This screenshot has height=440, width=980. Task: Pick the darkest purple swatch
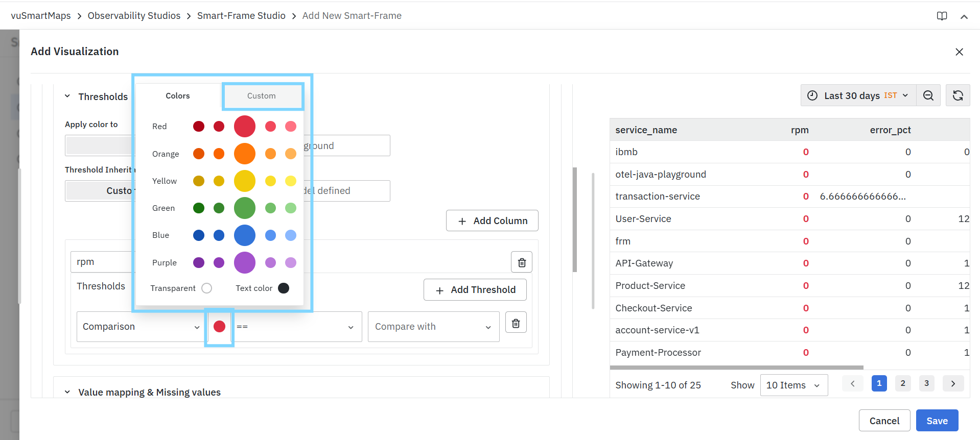click(x=199, y=262)
